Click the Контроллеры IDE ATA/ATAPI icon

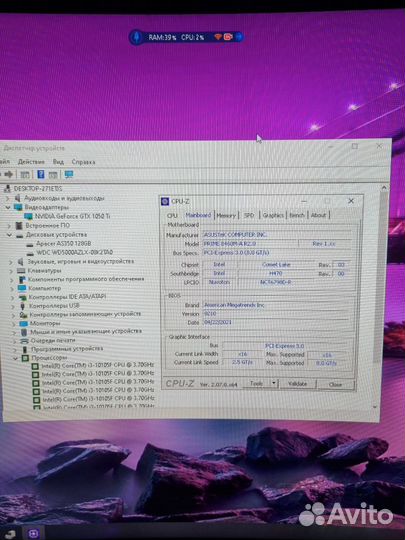point(22,297)
